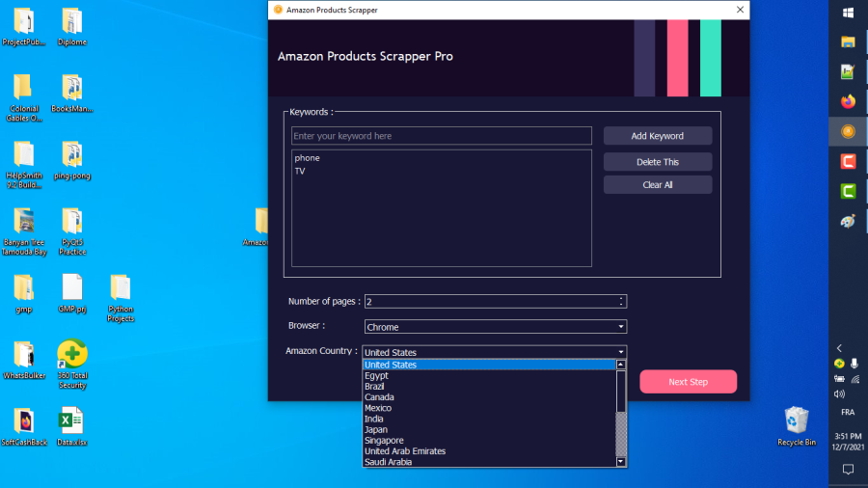The height and width of the screenshot is (488, 868).
Task: Select the ping-pong folder icon
Action: click(72, 160)
